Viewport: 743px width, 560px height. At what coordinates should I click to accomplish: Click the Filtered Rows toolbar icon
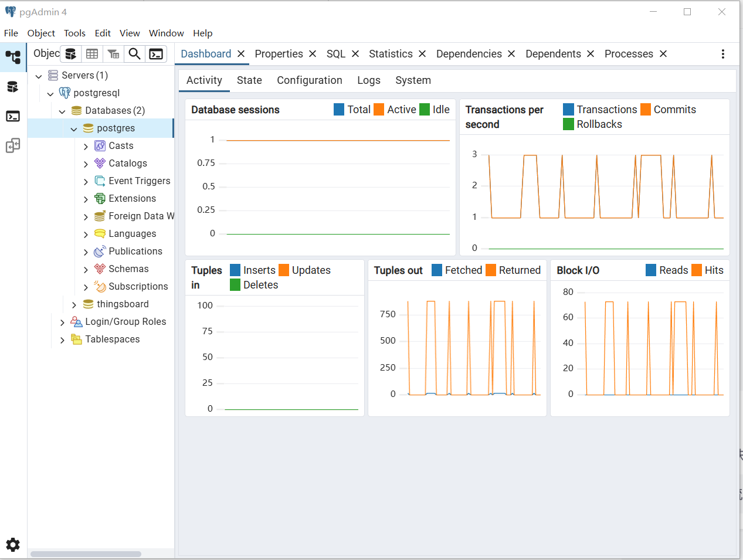[x=113, y=54]
